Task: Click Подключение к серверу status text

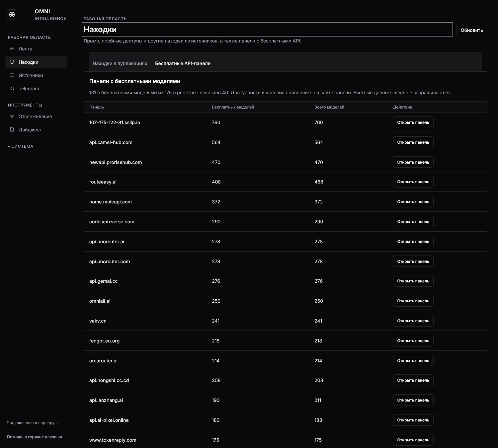Action: [x=32, y=423]
